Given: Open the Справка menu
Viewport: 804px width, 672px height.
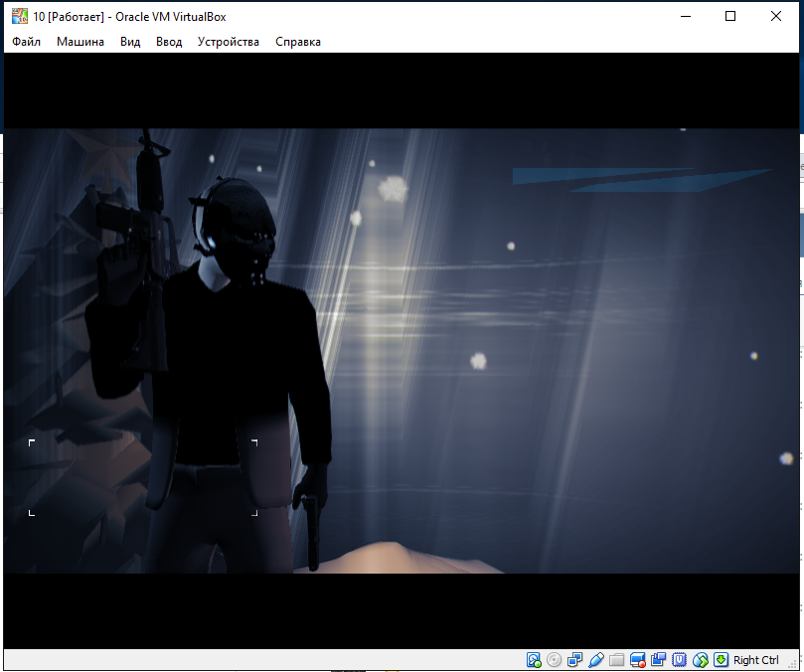Looking at the screenshot, I should click(298, 42).
